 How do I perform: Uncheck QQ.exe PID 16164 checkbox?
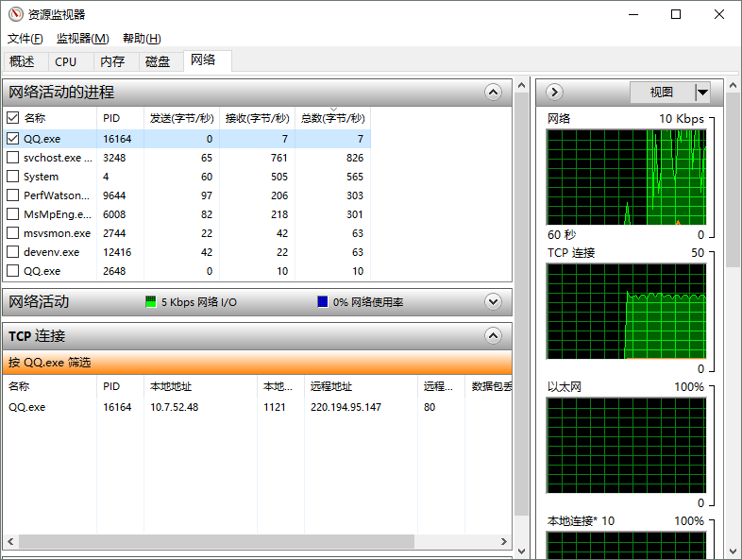pos(13,138)
